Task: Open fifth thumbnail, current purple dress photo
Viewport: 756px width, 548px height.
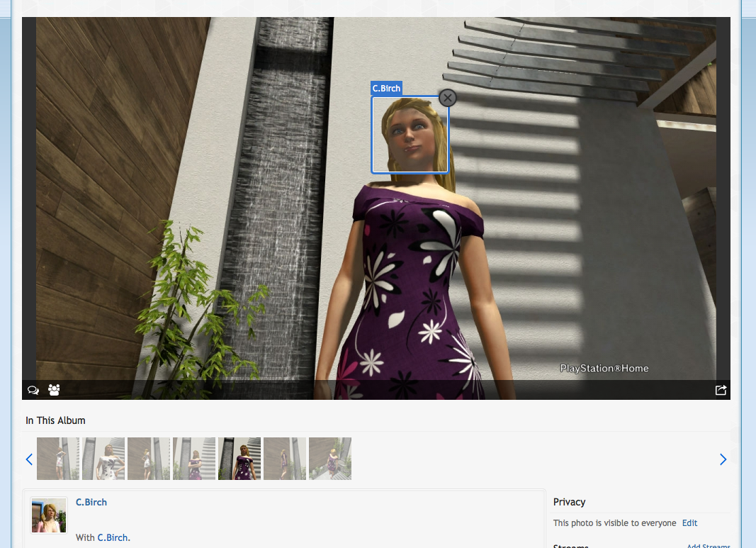Action: [x=239, y=459]
